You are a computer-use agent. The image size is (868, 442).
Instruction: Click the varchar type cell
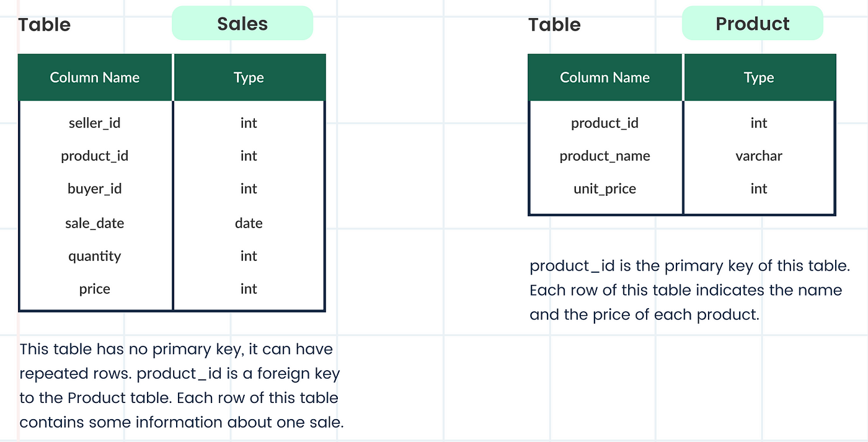[x=759, y=156]
